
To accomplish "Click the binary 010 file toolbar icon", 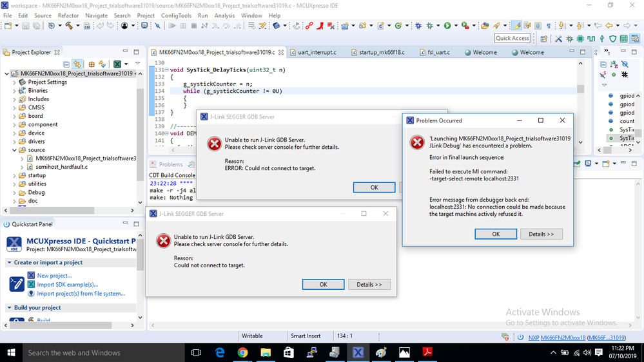I will pos(86,26).
